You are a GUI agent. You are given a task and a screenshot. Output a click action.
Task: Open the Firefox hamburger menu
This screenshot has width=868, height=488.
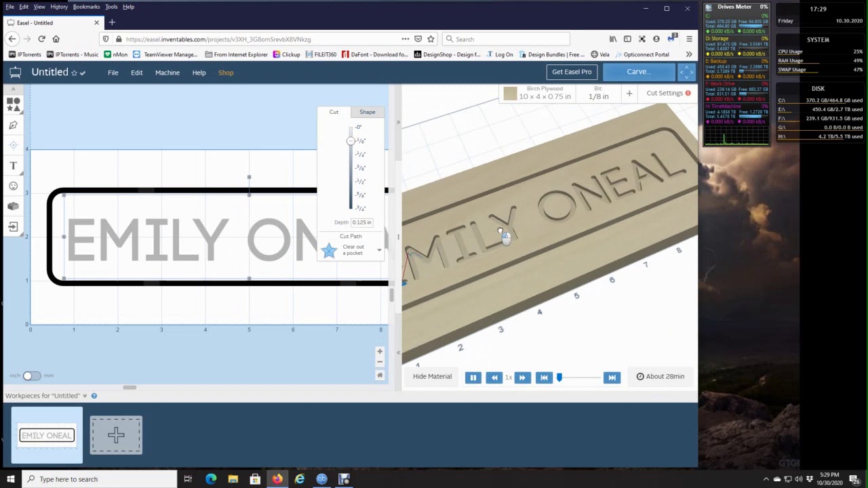[x=689, y=39]
